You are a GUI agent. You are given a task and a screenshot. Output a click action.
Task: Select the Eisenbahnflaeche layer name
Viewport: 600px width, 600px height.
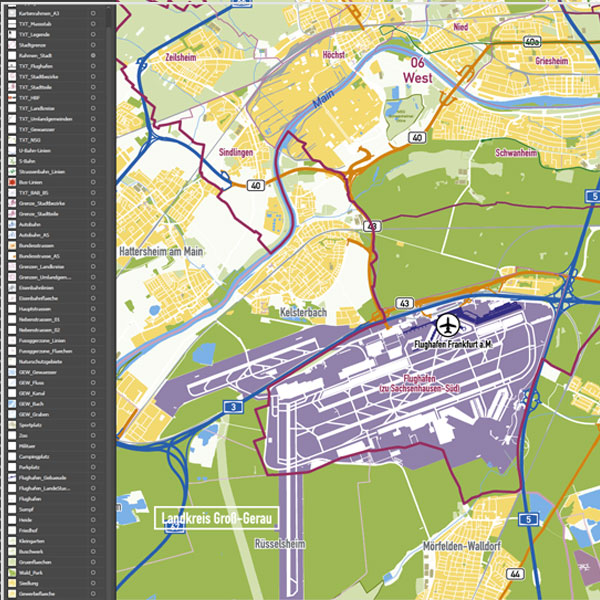click(38, 298)
